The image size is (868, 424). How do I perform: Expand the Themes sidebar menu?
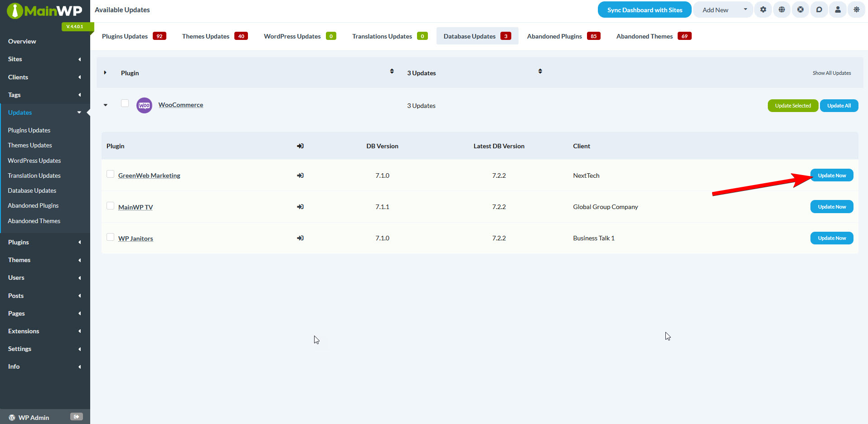tap(80, 260)
